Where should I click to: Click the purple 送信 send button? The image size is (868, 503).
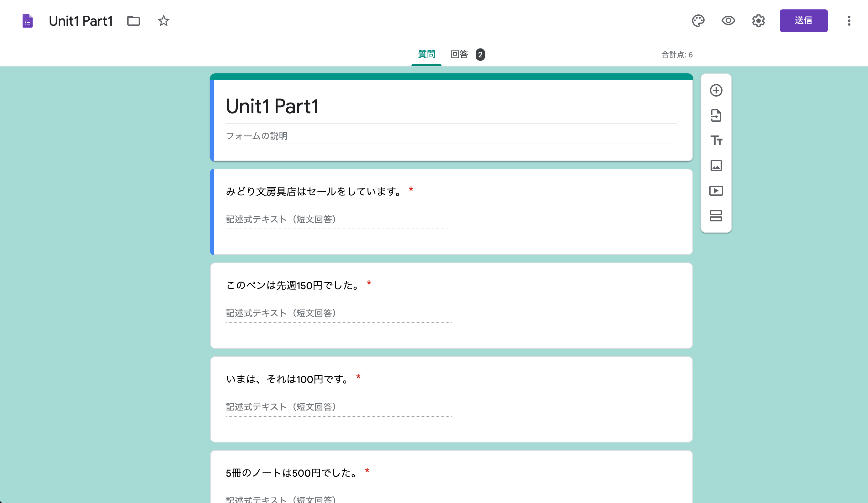click(x=803, y=21)
